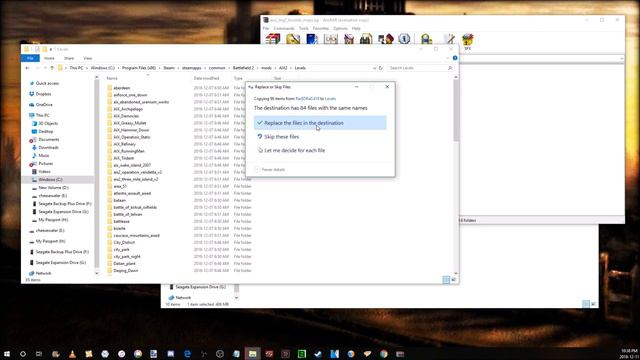Select the City_District folder
640x360 pixels.
pyautogui.click(x=124, y=242)
